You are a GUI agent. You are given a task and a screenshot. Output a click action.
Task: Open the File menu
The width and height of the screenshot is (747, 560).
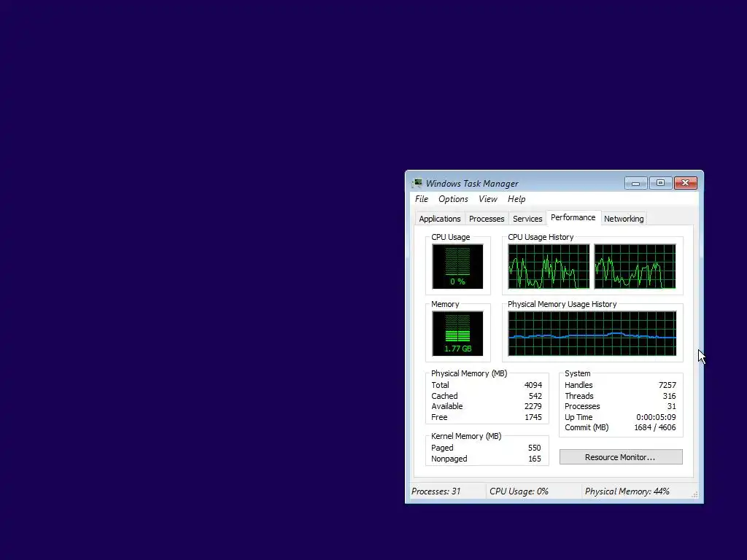tap(422, 199)
